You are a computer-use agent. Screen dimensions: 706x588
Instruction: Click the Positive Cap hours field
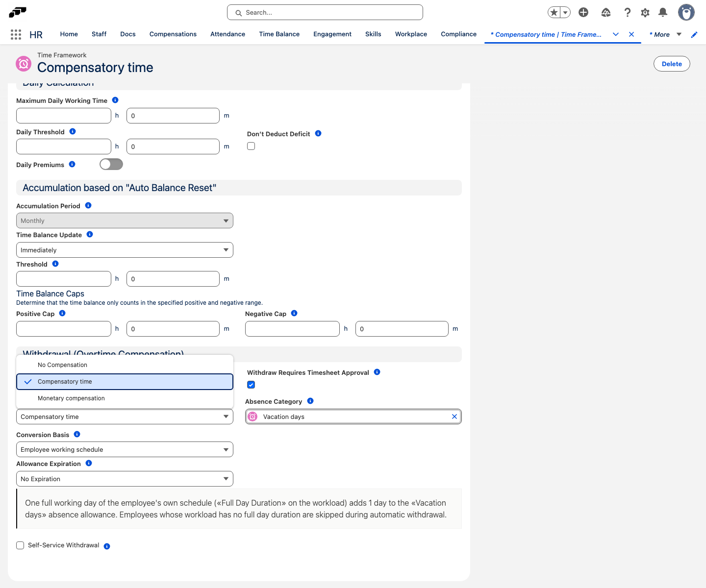[x=64, y=329]
